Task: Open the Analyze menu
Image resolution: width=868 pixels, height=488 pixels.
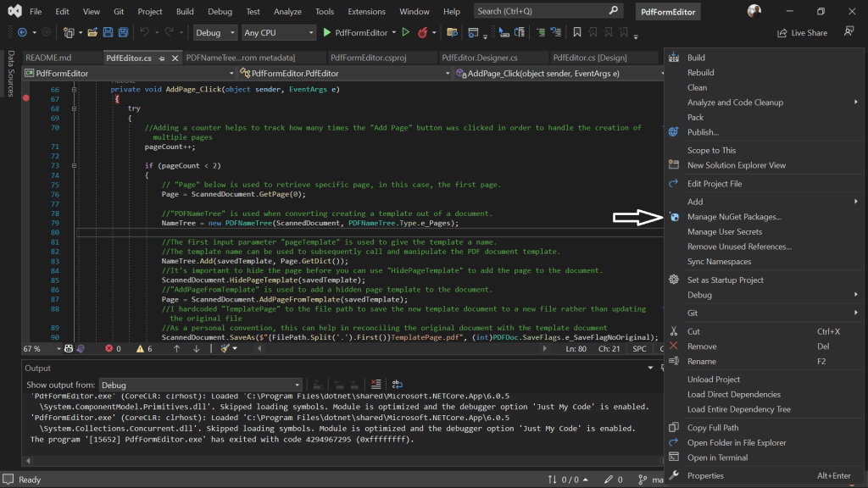Action: click(287, 11)
